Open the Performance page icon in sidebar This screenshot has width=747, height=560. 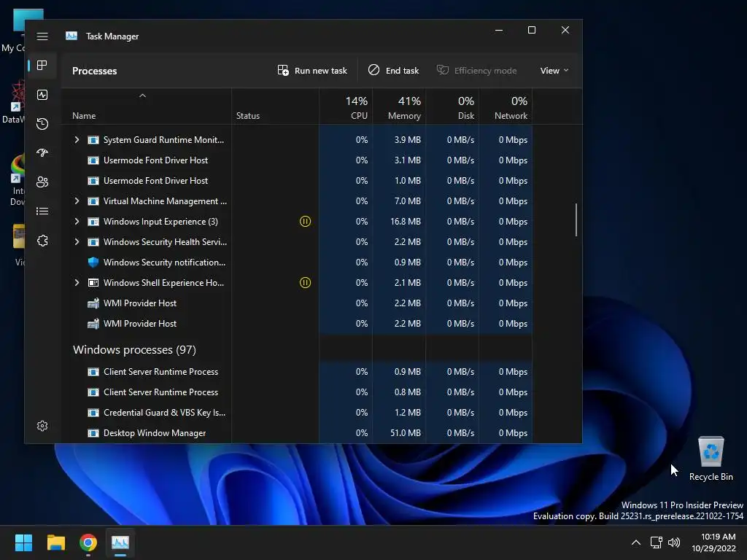tap(42, 95)
